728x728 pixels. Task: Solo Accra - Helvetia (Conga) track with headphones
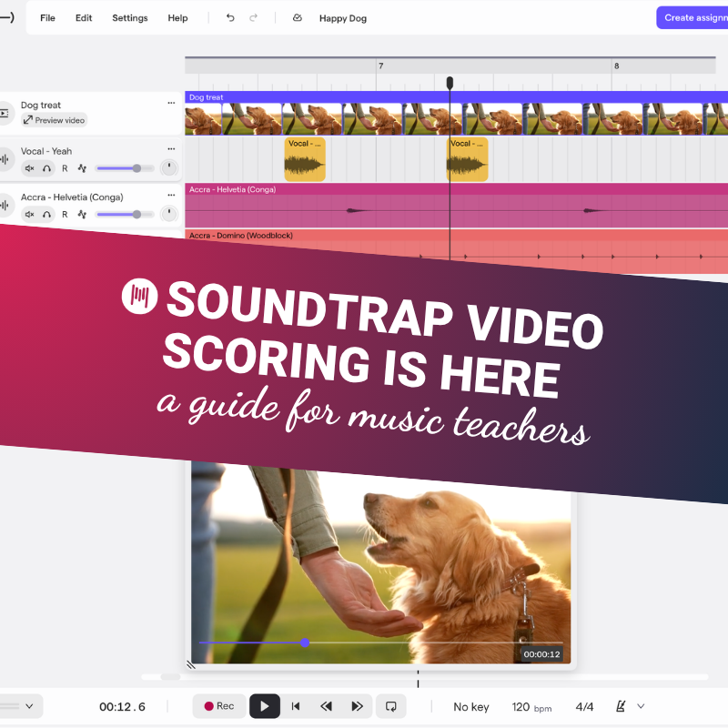click(47, 215)
